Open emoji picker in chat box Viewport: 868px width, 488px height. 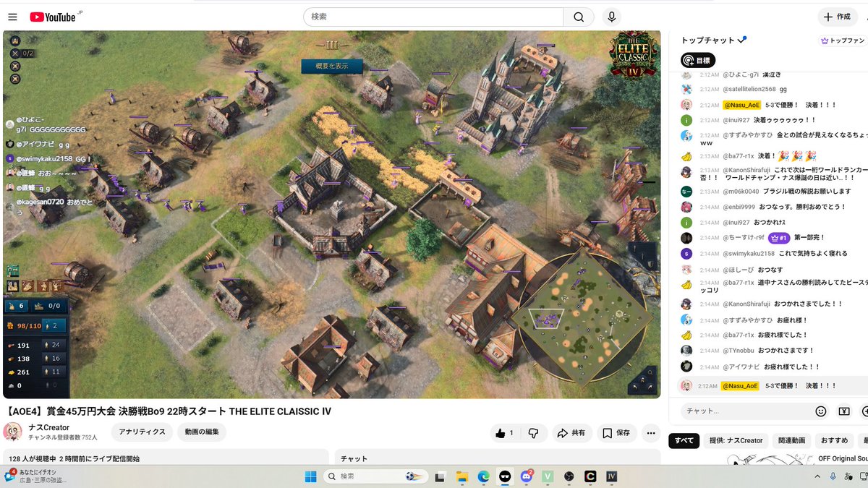pos(820,411)
